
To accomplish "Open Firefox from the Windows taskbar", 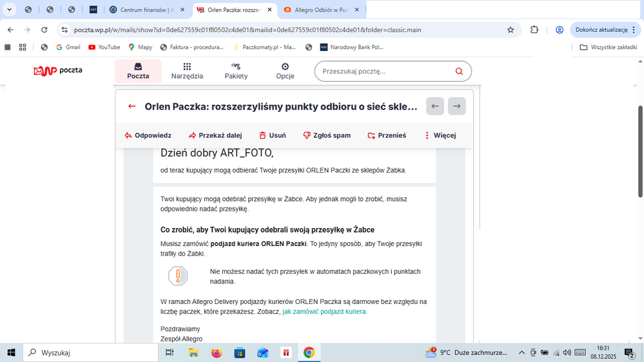I will (x=216, y=352).
